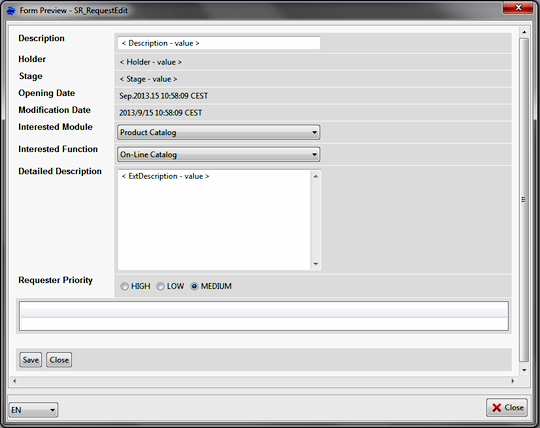Click the red X icon on the bottom Close button
The width and height of the screenshot is (540, 428).
point(496,408)
